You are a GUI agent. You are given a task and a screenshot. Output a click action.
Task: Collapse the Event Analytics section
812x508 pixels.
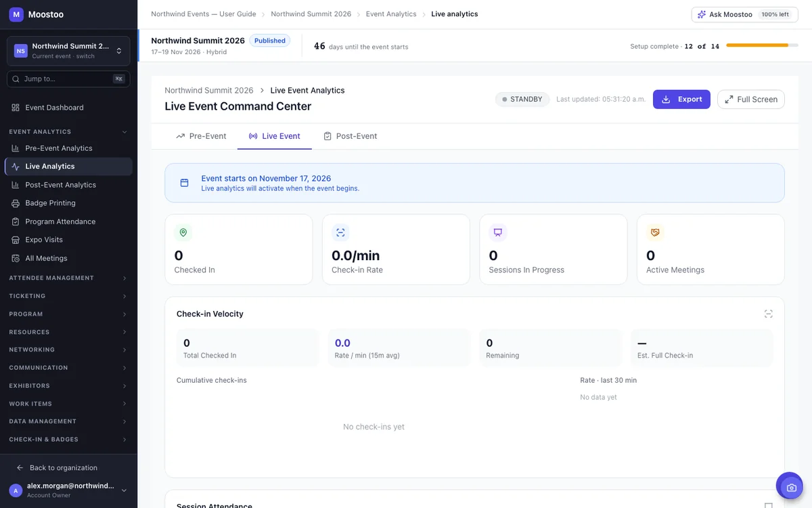pos(68,132)
